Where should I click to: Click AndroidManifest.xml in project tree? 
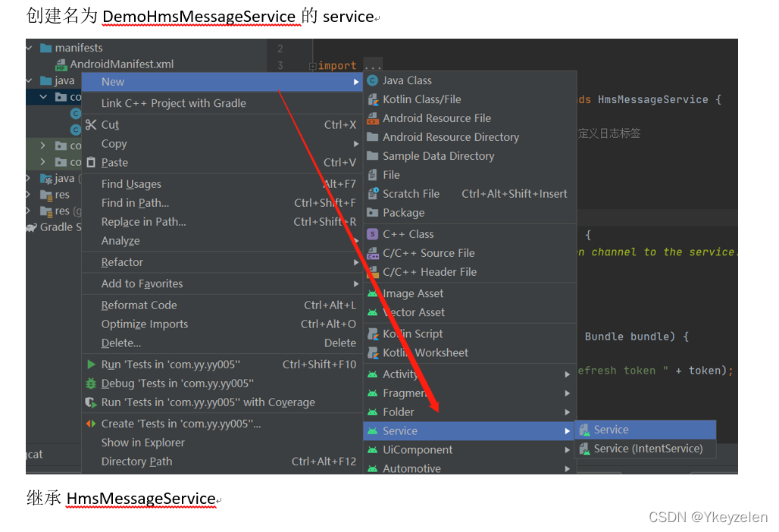tap(122, 64)
